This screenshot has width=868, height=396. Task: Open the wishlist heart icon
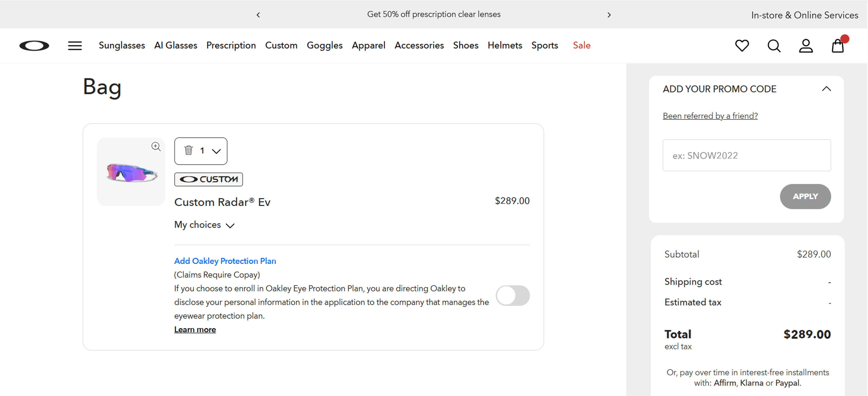tap(742, 45)
